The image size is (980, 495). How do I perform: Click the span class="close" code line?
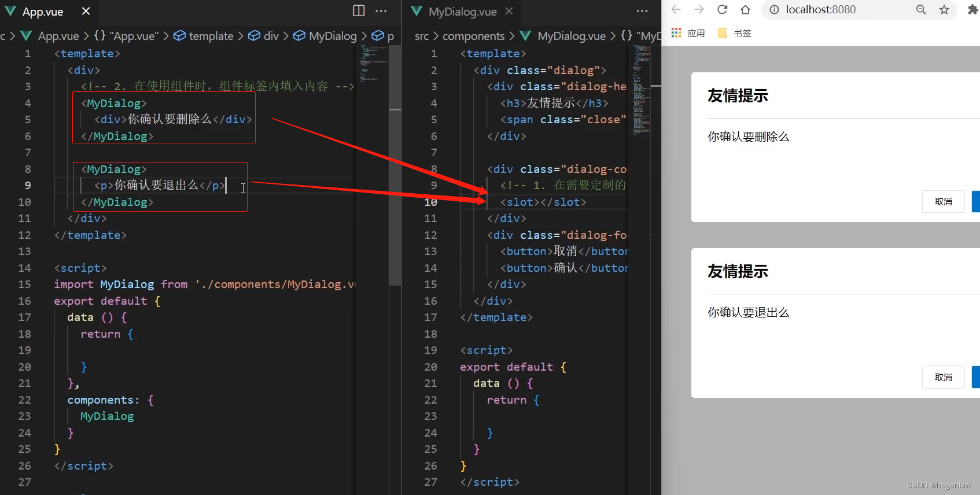tap(563, 119)
